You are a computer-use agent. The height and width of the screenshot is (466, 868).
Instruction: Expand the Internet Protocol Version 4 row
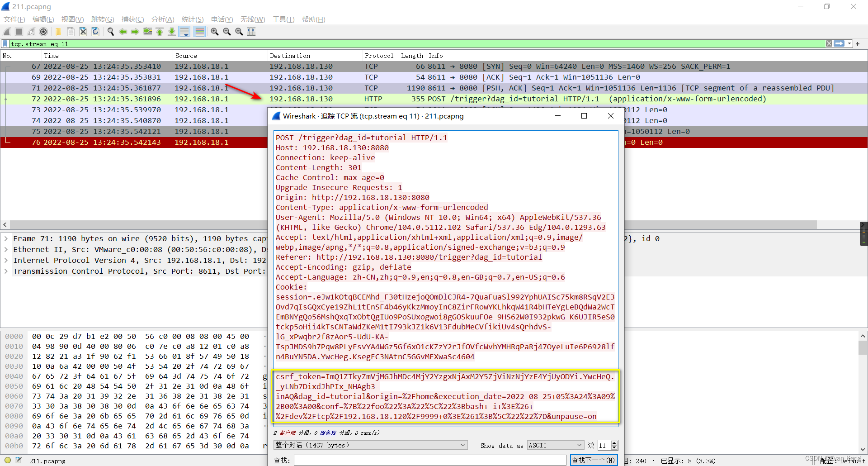6,261
